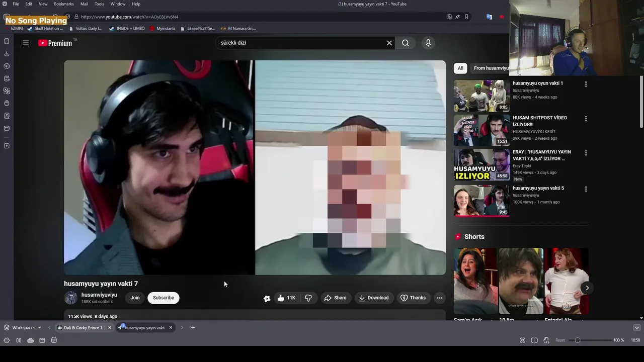Share the video
This screenshot has height=362, width=644.
coord(335,298)
